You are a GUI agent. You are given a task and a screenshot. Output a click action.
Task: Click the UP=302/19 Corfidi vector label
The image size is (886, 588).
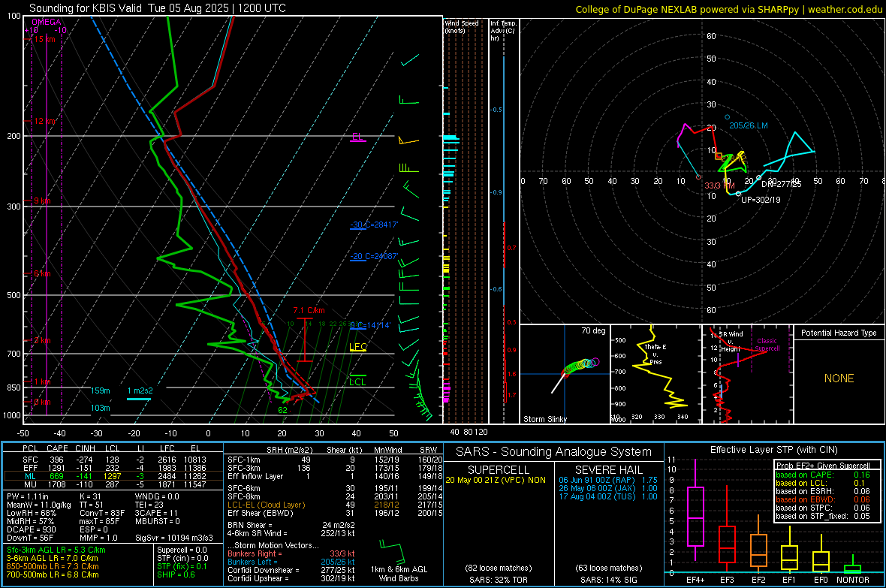tap(761, 200)
